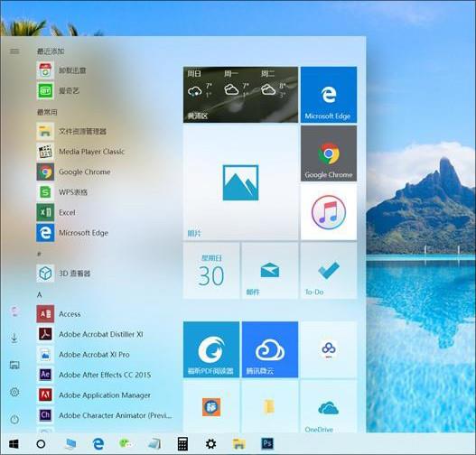The width and height of the screenshot is (476, 455).
Task: Click the Windows Start button on the taskbar
Action: pyautogui.click(x=14, y=444)
